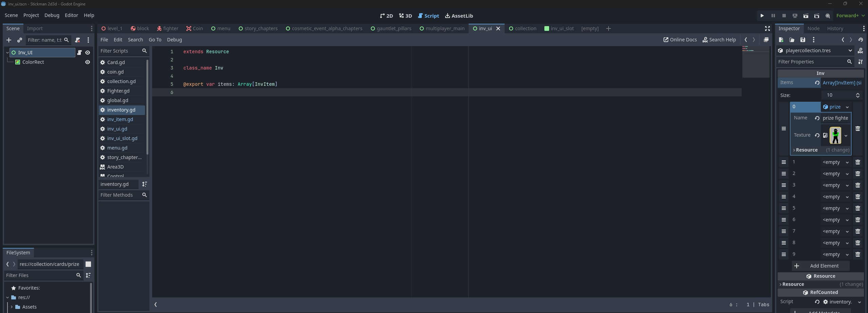Toggle the FileSystem split mode button

coord(88,264)
